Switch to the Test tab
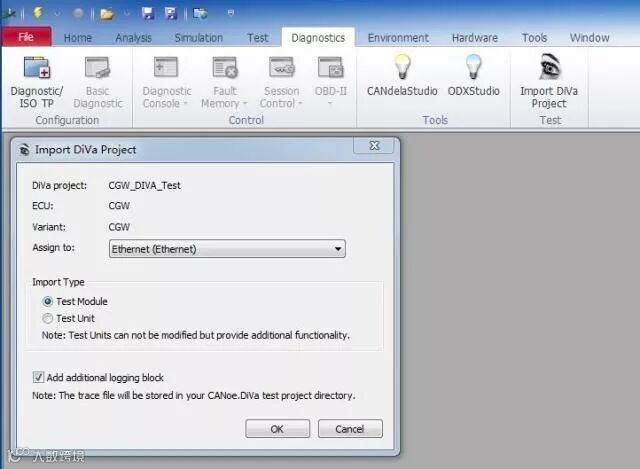Screen dimensions: 640x469 [258, 38]
